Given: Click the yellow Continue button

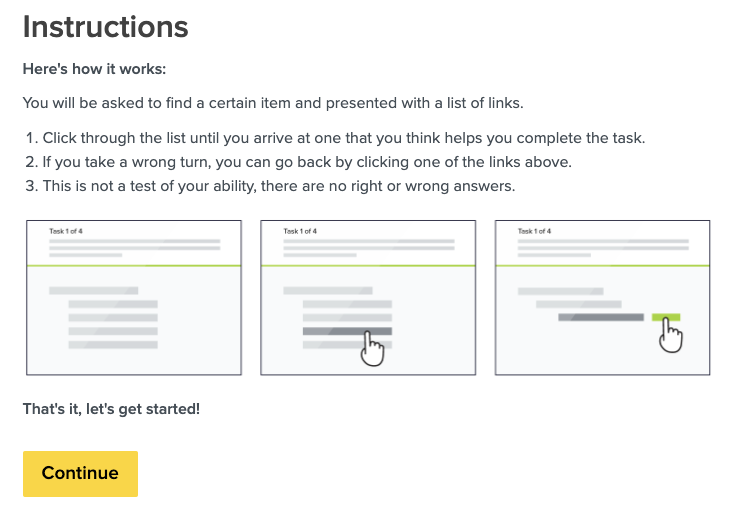Looking at the screenshot, I should [80, 474].
